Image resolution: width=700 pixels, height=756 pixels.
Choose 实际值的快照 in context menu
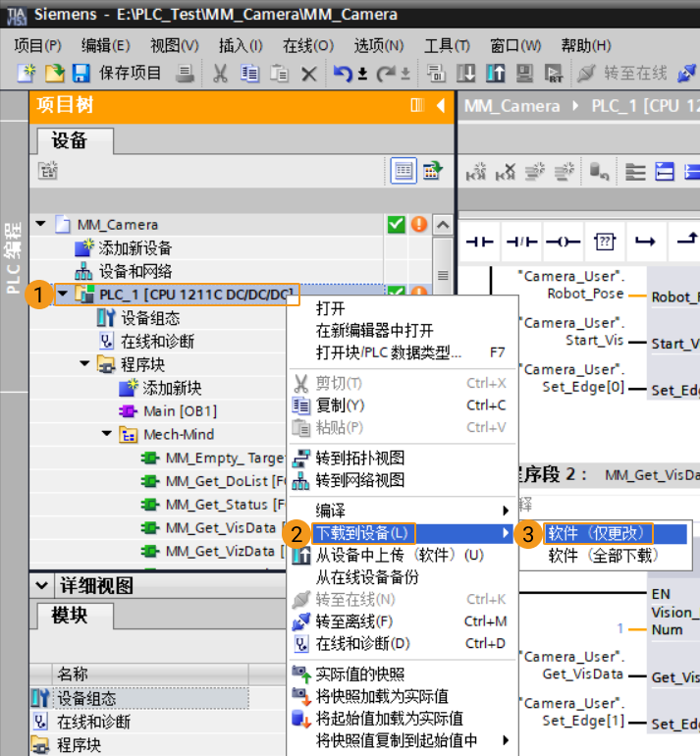click(x=403, y=674)
